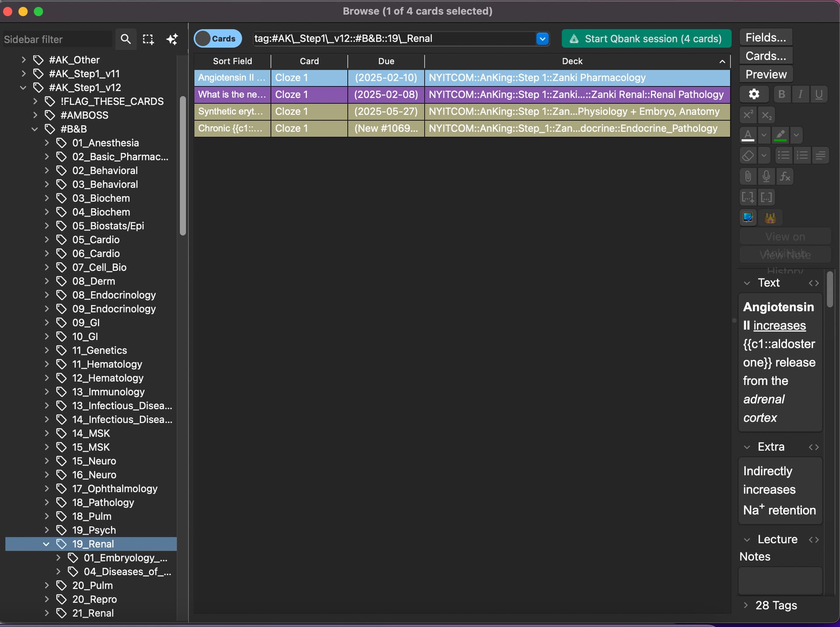
Task: Click the sidebar selection tool icon
Action: [148, 39]
